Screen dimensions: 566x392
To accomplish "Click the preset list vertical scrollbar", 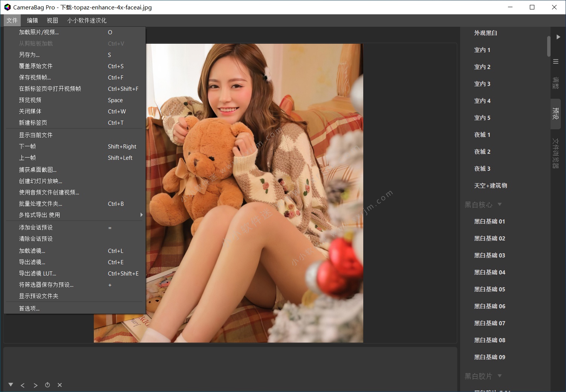I will click(549, 46).
